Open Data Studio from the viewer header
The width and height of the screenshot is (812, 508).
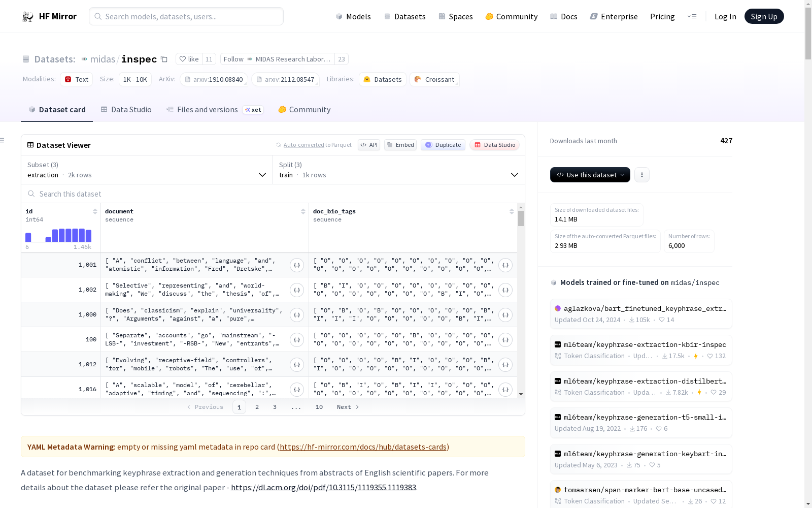tap(495, 145)
